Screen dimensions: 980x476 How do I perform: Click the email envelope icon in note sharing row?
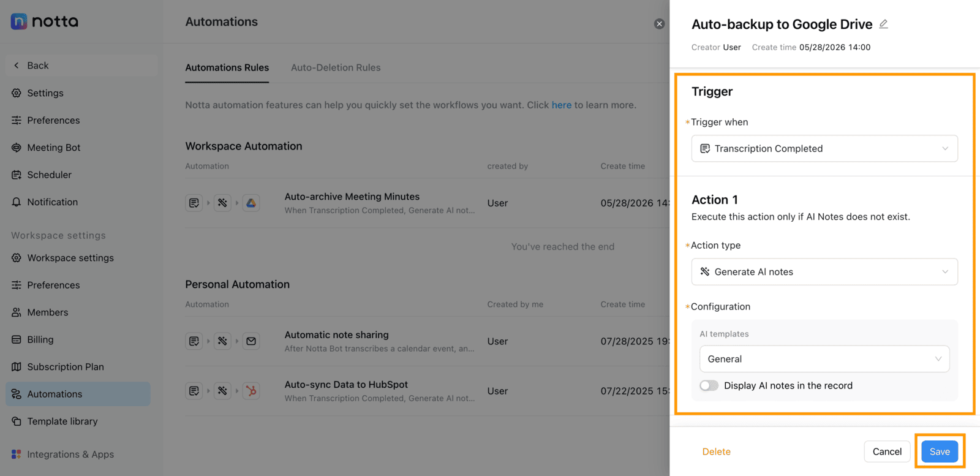251,341
